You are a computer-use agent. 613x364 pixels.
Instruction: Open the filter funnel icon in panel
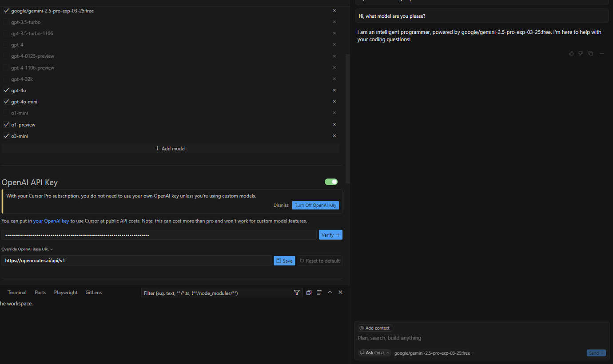click(297, 293)
